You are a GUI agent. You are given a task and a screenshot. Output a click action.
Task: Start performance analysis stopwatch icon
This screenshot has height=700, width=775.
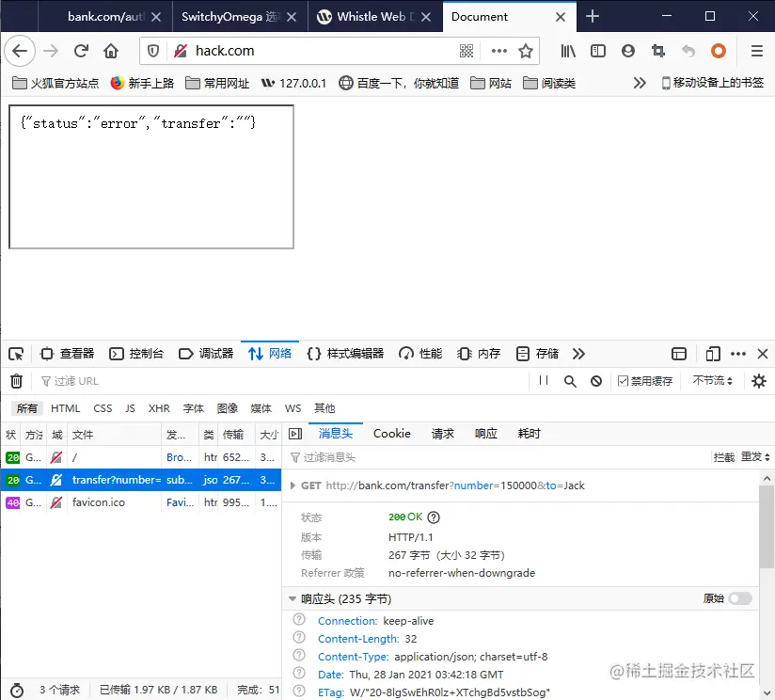[x=17, y=690]
